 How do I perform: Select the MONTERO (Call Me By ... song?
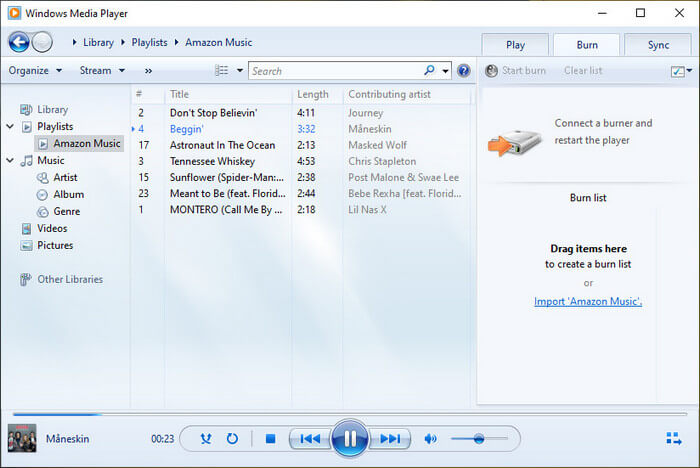(x=226, y=209)
